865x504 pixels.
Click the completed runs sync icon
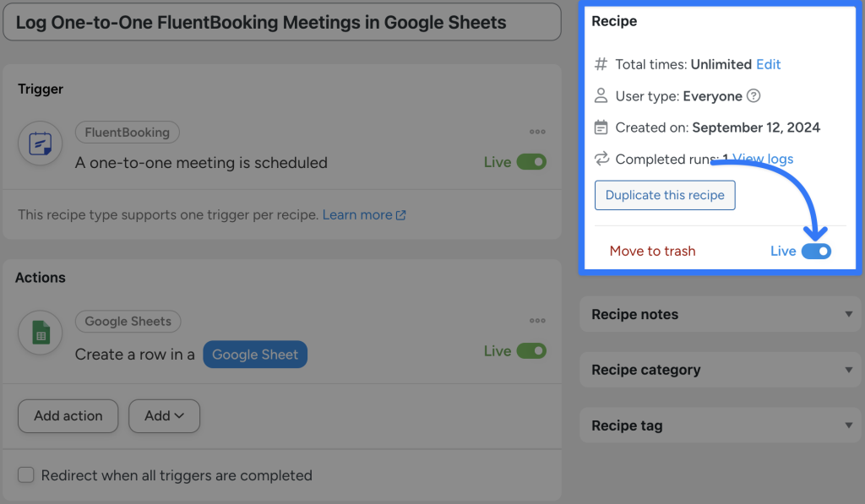point(601,159)
